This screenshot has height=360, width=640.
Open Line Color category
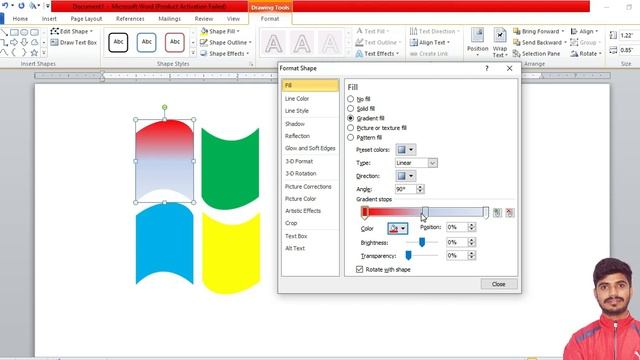point(310,99)
